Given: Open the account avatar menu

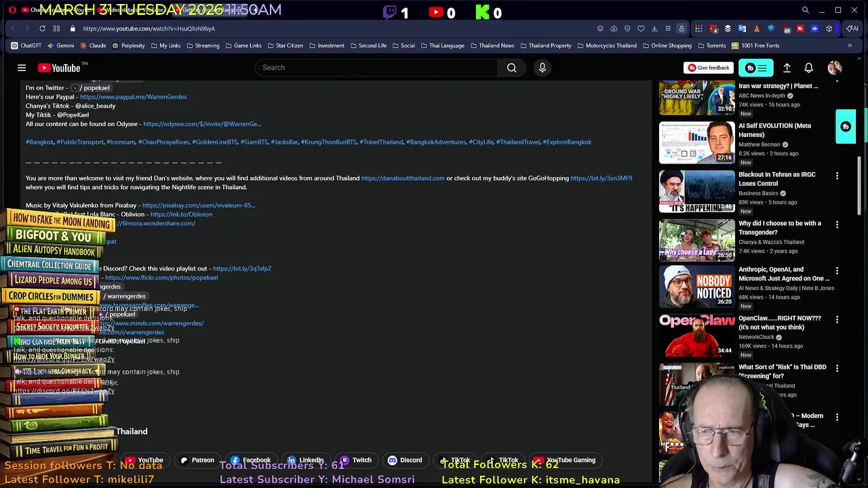Looking at the screenshot, I should [x=835, y=68].
